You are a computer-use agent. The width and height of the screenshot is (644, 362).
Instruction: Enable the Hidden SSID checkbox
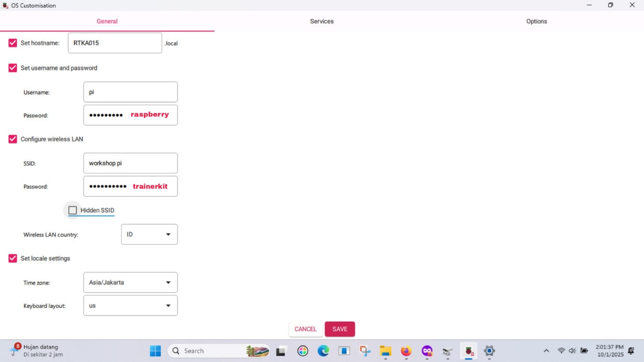click(x=72, y=210)
